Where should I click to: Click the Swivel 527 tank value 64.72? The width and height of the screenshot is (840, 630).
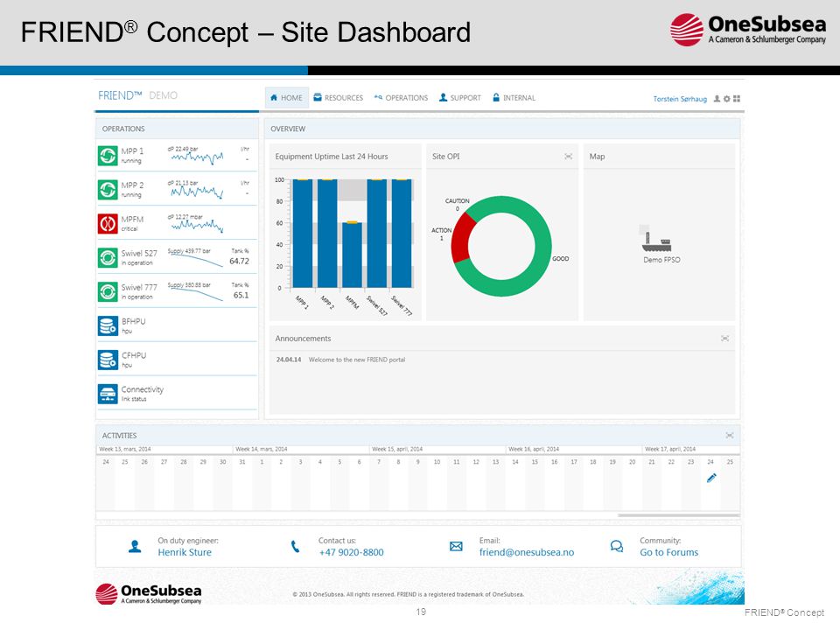tap(239, 262)
